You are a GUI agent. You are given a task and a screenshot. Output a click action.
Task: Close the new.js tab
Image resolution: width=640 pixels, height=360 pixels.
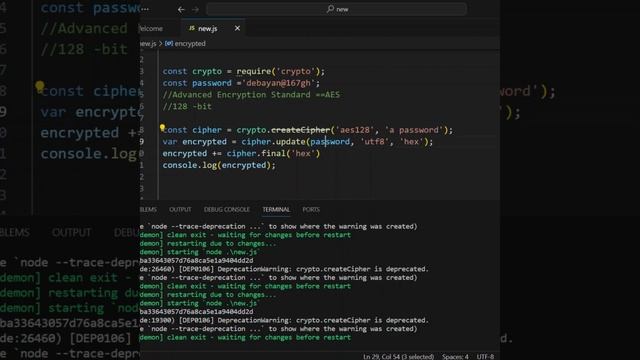point(237,28)
